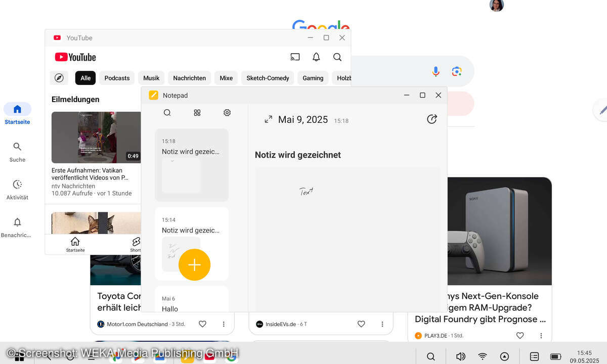607x364 pixels.
Task: Open the list panel icon in taskbar
Action: click(534, 356)
